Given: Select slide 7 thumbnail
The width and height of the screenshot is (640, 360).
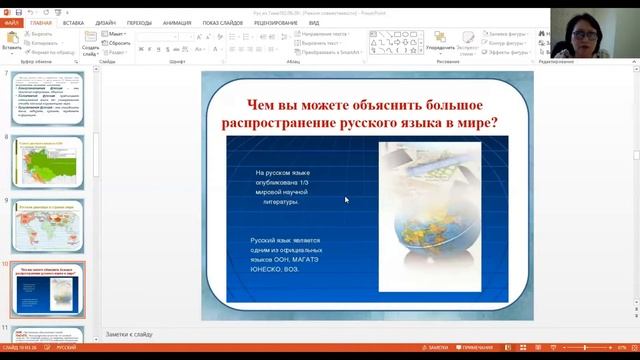Looking at the screenshot, I should point(48,99).
